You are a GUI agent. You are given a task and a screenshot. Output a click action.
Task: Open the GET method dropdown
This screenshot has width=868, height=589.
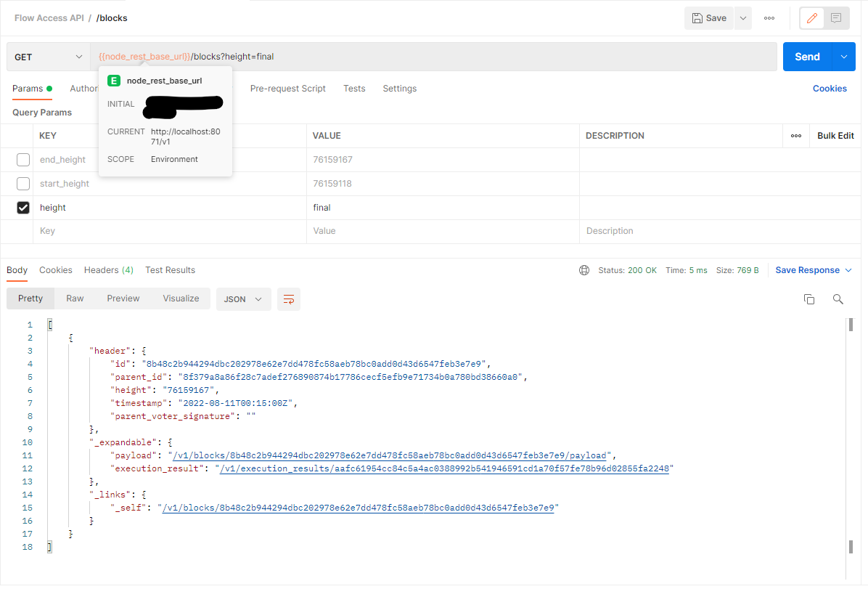point(48,56)
